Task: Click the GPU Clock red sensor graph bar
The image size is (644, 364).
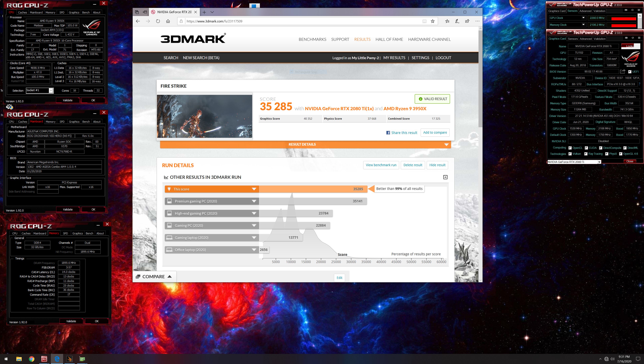Action: [x=621, y=18]
